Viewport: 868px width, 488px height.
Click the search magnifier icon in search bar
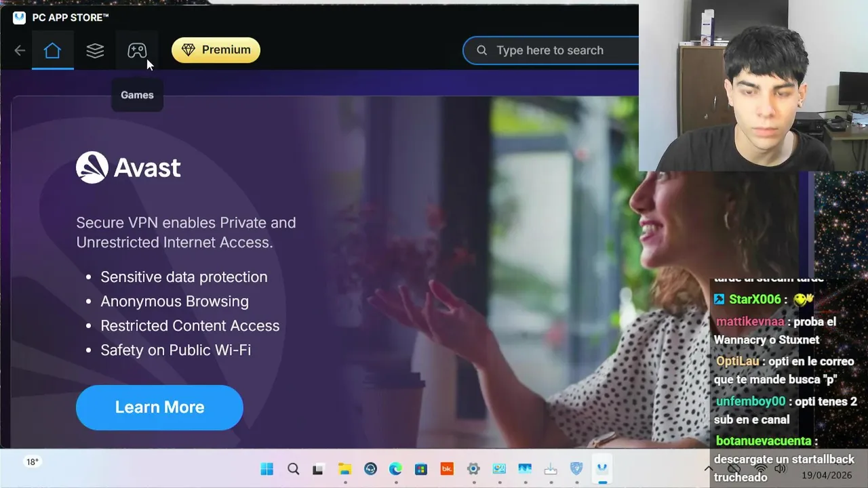pyautogui.click(x=482, y=50)
